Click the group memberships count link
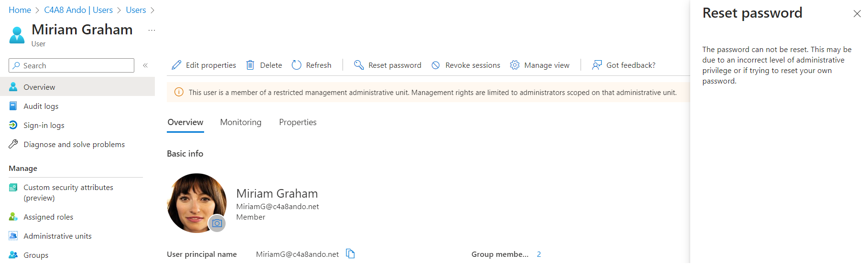Image resolution: width=868 pixels, height=264 pixels. click(x=539, y=254)
